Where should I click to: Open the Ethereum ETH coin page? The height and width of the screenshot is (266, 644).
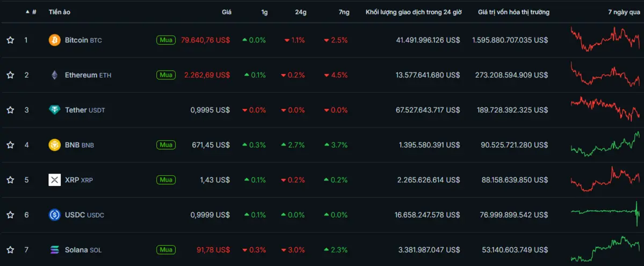click(x=88, y=75)
